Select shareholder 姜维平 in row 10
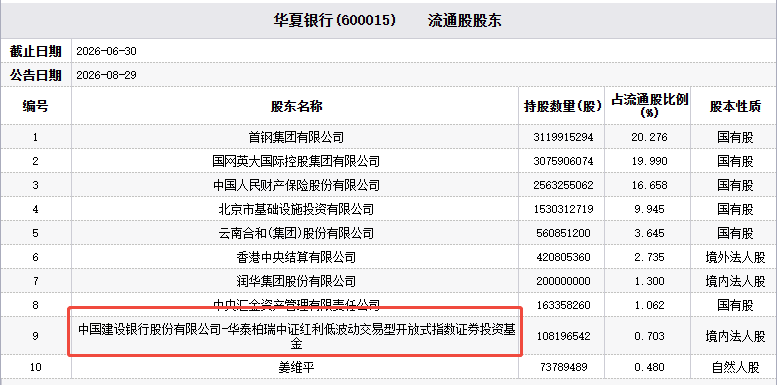Screen dimensions: 781x385 (296, 368)
